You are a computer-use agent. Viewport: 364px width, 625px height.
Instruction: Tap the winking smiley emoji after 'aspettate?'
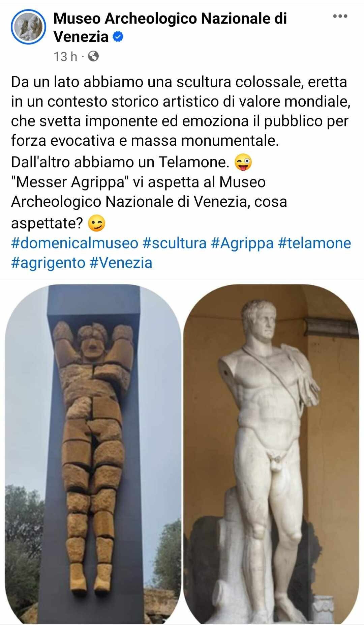(96, 224)
